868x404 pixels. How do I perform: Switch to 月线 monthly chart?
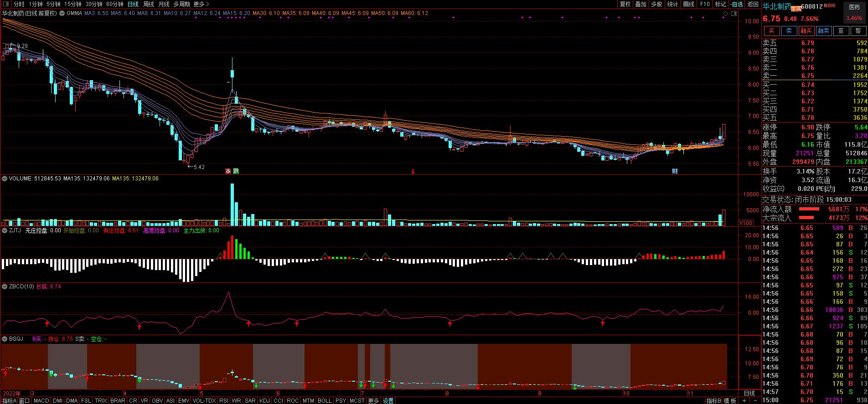point(164,4)
